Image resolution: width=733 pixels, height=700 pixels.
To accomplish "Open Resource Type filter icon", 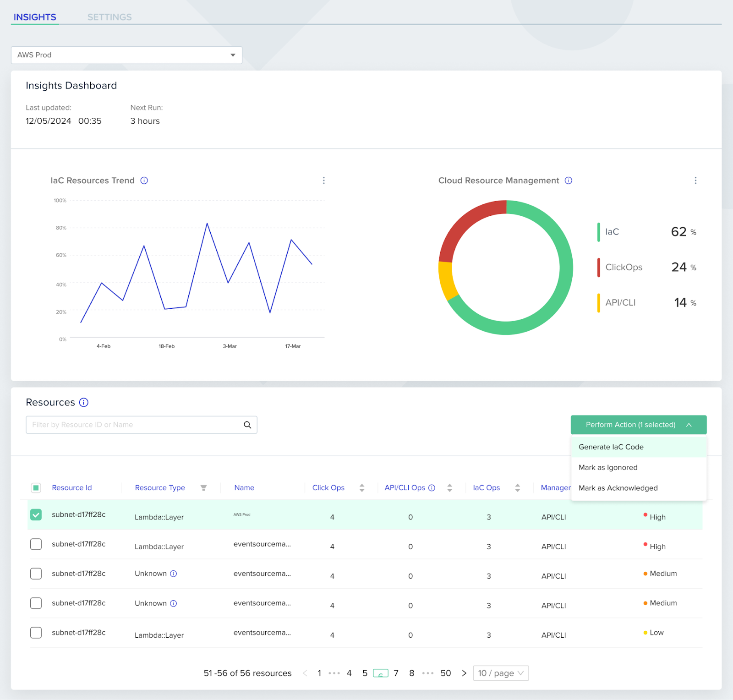I will click(203, 488).
